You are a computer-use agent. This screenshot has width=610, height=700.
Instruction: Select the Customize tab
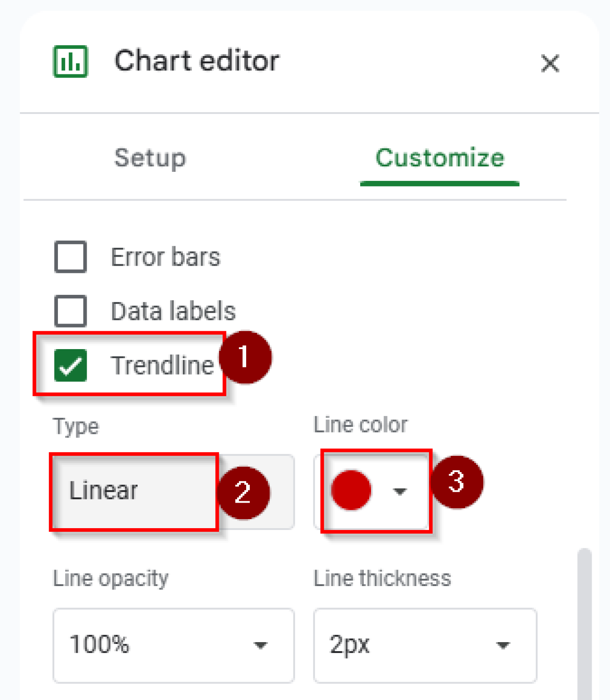click(x=439, y=158)
